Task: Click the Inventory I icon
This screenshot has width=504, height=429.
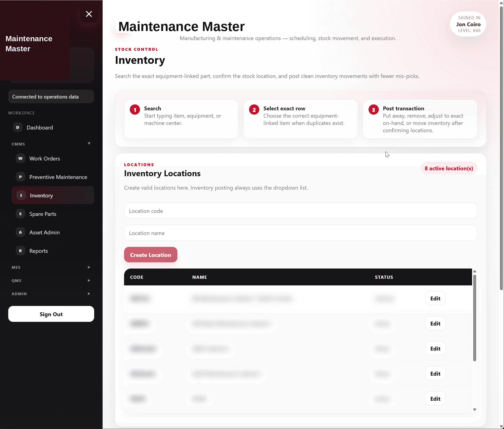Action: [21, 195]
